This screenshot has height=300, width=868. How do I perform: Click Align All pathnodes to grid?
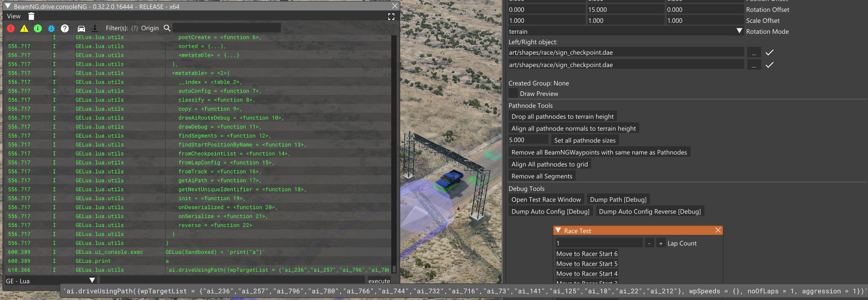coord(550,164)
